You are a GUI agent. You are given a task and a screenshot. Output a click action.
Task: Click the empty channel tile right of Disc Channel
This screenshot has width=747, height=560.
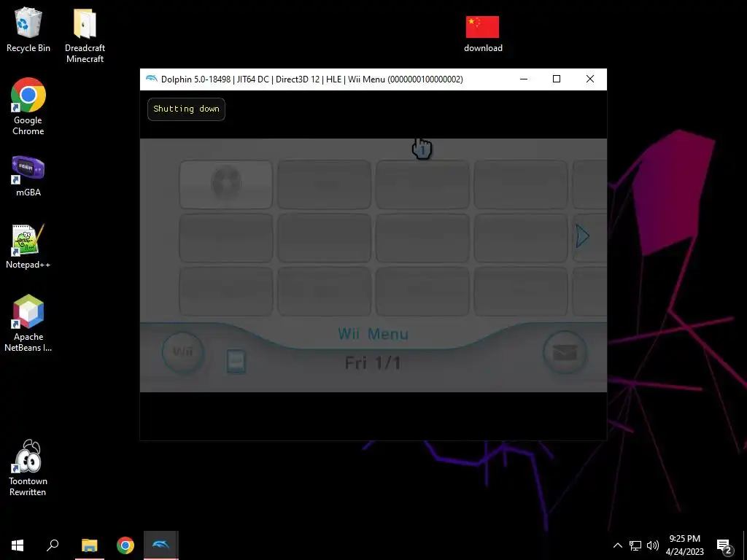tap(324, 184)
